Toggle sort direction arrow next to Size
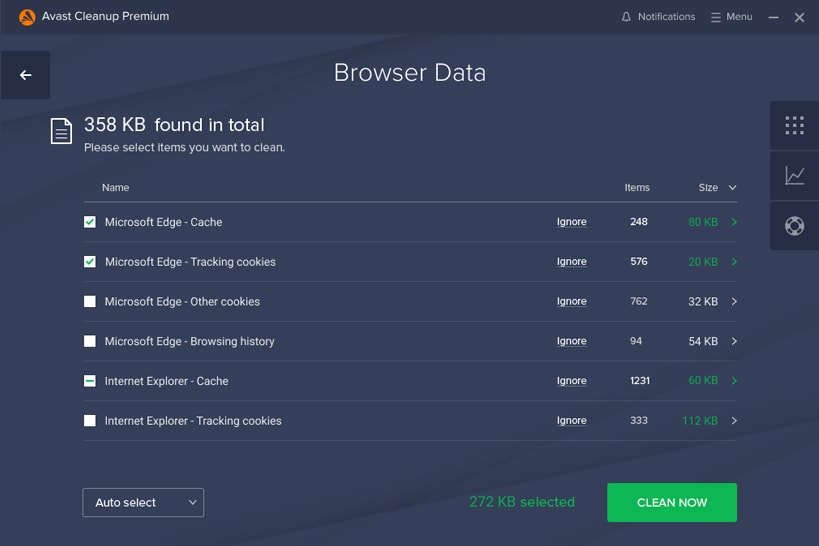 pos(732,188)
